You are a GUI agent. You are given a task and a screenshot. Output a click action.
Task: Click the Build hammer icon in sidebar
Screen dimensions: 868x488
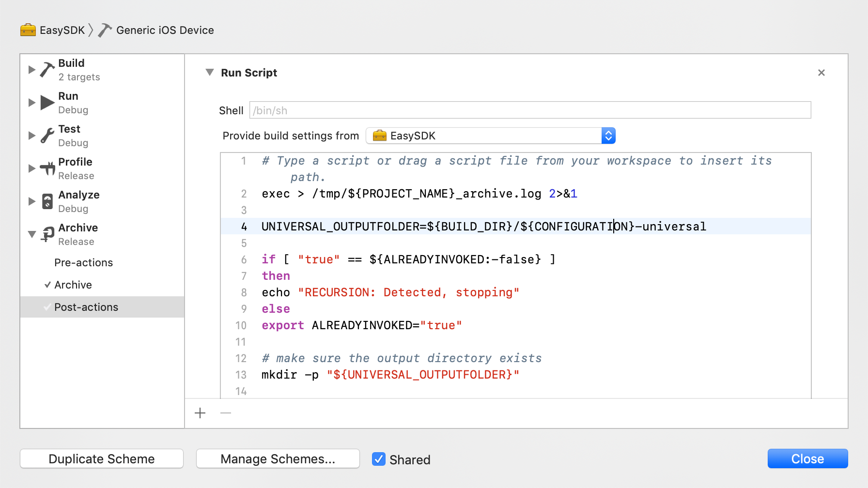pyautogui.click(x=47, y=70)
